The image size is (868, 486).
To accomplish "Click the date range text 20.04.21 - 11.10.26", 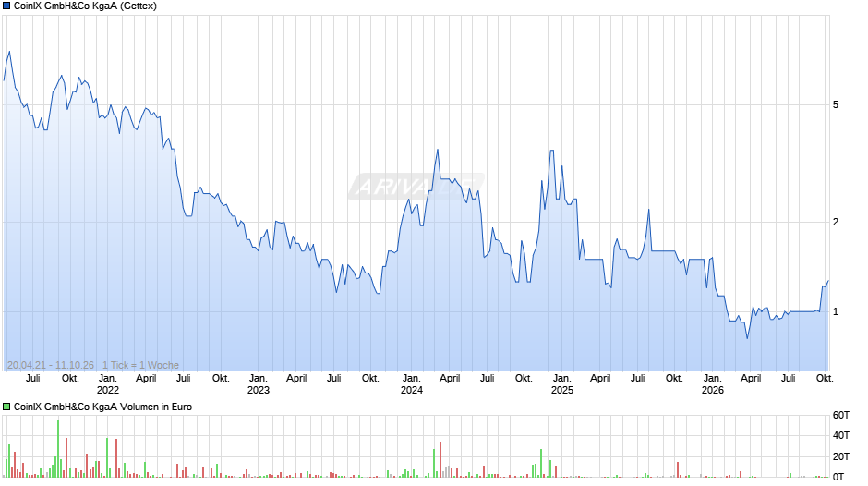I will (51, 365).
